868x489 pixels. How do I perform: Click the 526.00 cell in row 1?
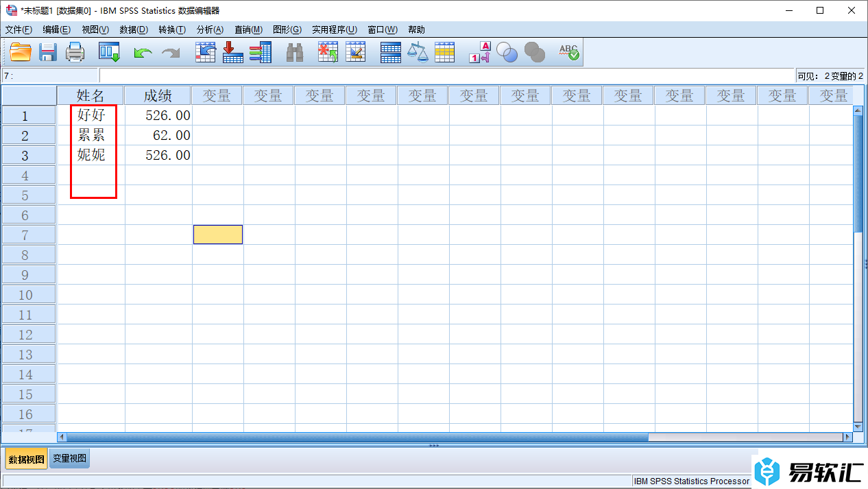158,115
